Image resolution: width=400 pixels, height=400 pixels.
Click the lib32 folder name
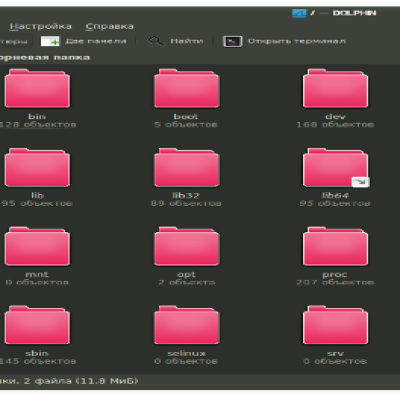[186, 195]
